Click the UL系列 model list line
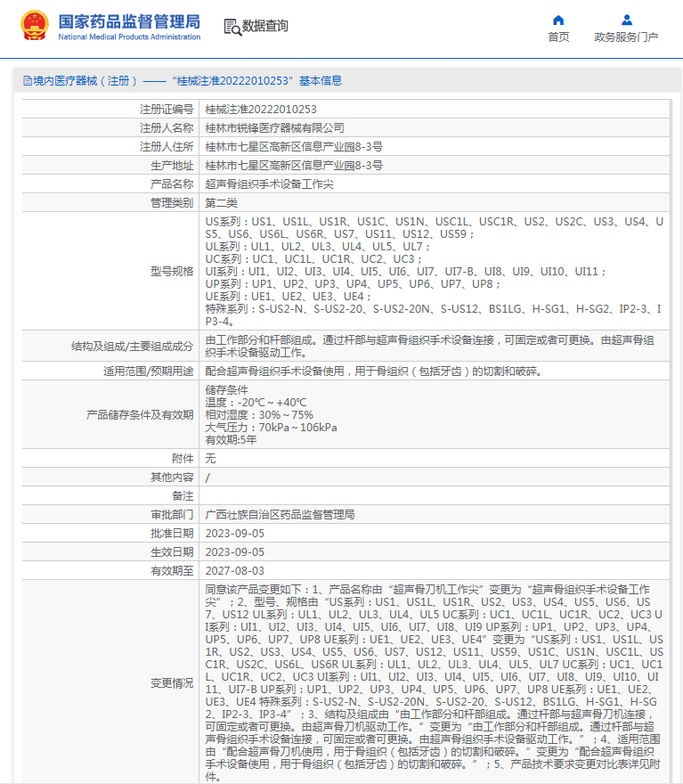Image resolution: width=683 pixels, height=784 pixels. [x=318, y=247]
